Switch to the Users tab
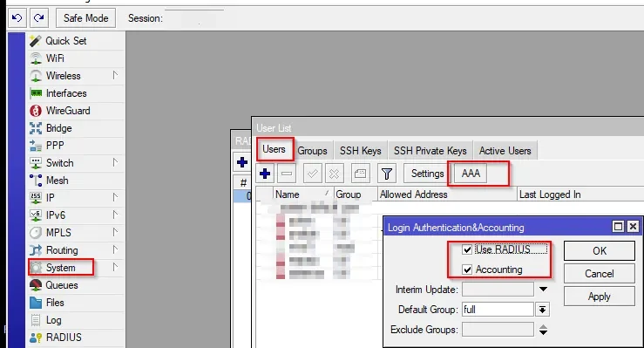This screenshot has width=644, height=348. point(274,149)
